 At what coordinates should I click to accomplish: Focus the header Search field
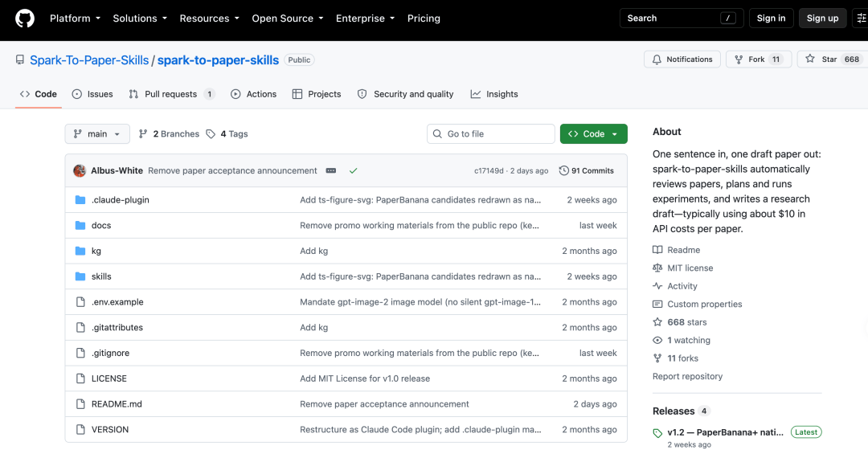pyautogui.click(x=682, y=18)
